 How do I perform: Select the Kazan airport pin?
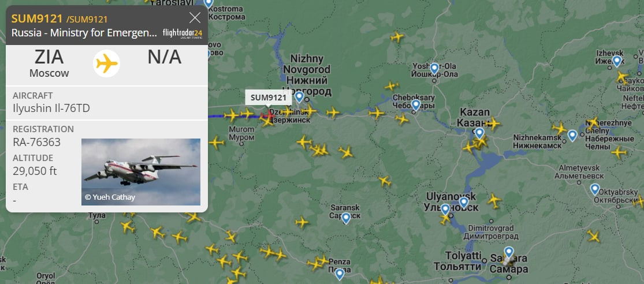pyautogui.click(x=479, y=133)
